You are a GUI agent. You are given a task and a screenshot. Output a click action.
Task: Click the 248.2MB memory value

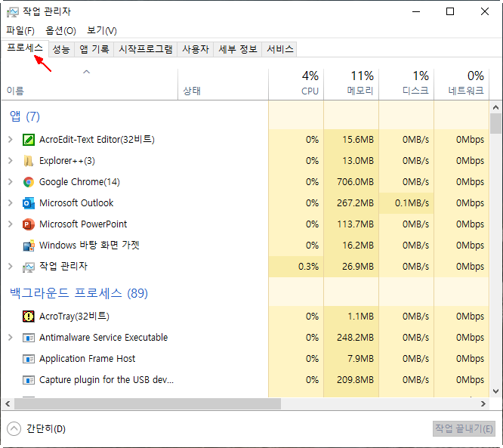click(355, 338)
